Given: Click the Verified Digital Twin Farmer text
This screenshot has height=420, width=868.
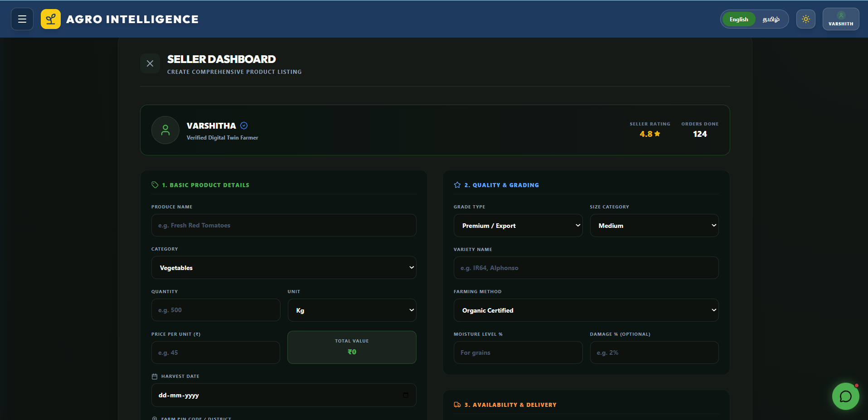Looking at the screenshot, I should (223, 138).
